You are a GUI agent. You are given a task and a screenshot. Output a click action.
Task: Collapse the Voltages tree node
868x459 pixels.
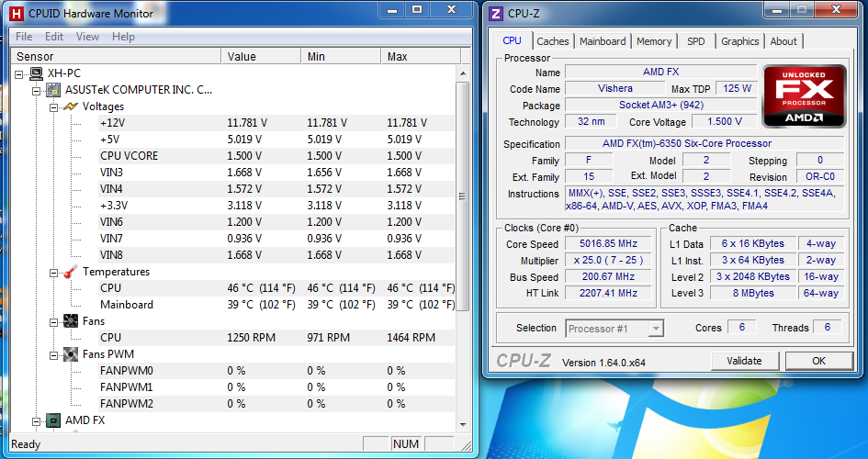[53, 106]
